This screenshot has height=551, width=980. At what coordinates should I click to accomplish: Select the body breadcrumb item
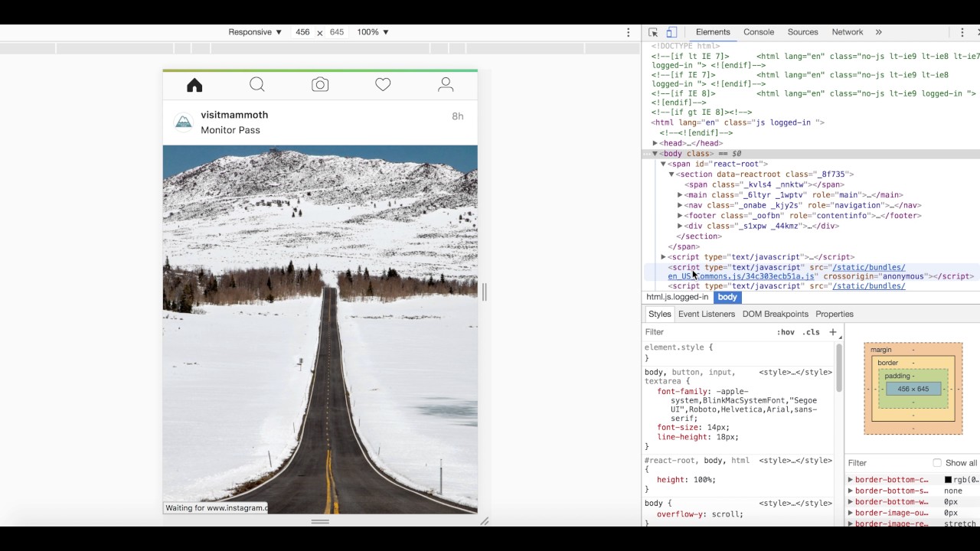pyautogui.click(x=727, y=297)
